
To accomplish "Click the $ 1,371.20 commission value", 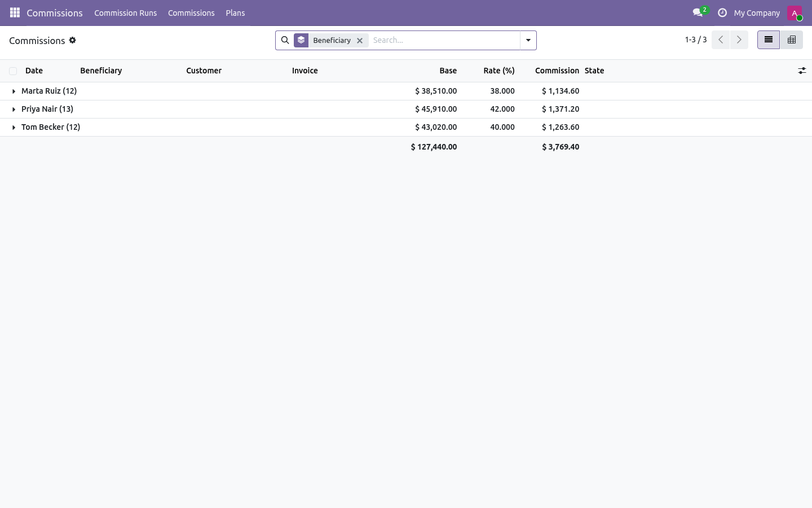I will pos(561,109).
